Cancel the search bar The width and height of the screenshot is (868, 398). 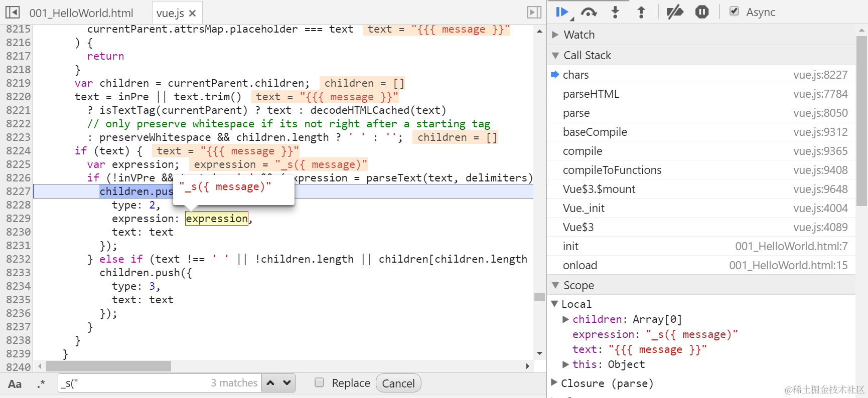398,383
